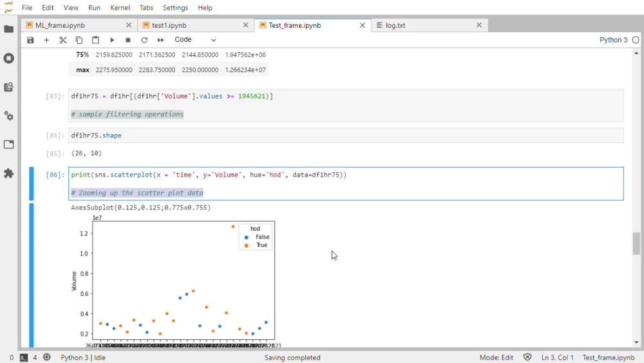Click the trusted notebook shield icon

point(527,357)
